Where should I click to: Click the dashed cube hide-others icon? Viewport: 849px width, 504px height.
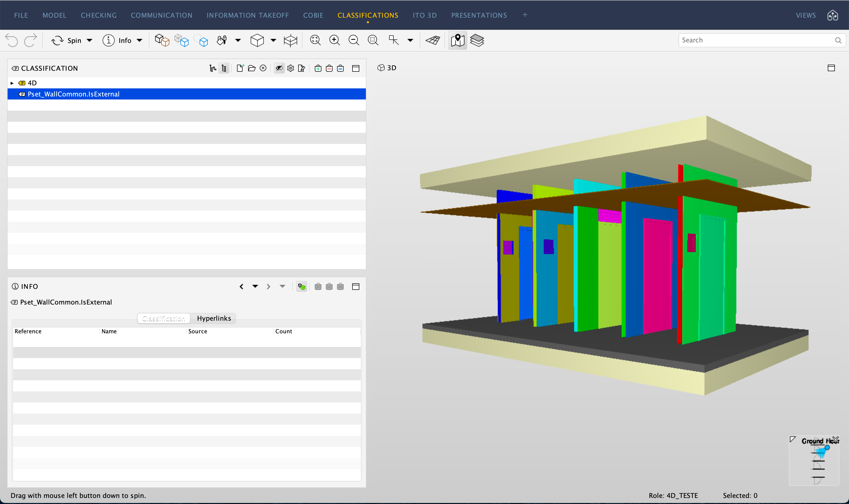[201, 40]
